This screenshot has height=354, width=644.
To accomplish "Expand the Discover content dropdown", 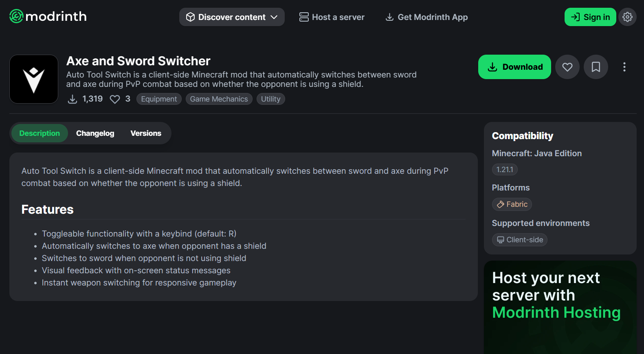I will pos(232,17).
